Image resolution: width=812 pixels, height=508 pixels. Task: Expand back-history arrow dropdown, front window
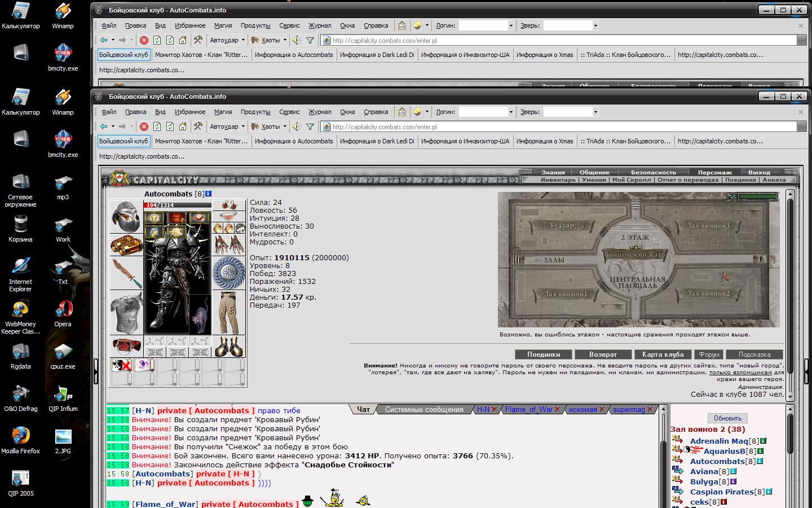click(x=113, y=126)
